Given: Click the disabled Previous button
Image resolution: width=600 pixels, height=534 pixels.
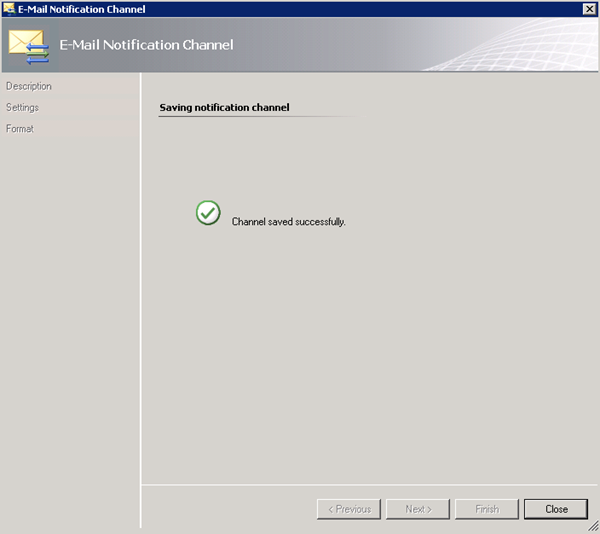Looking at the screenshot, I should pos(349,509).
